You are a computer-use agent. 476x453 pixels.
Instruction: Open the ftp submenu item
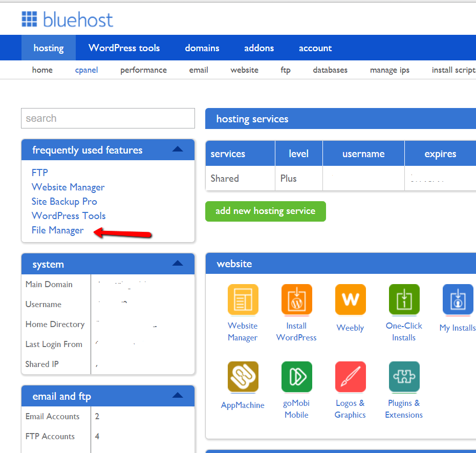coord(286,70)
